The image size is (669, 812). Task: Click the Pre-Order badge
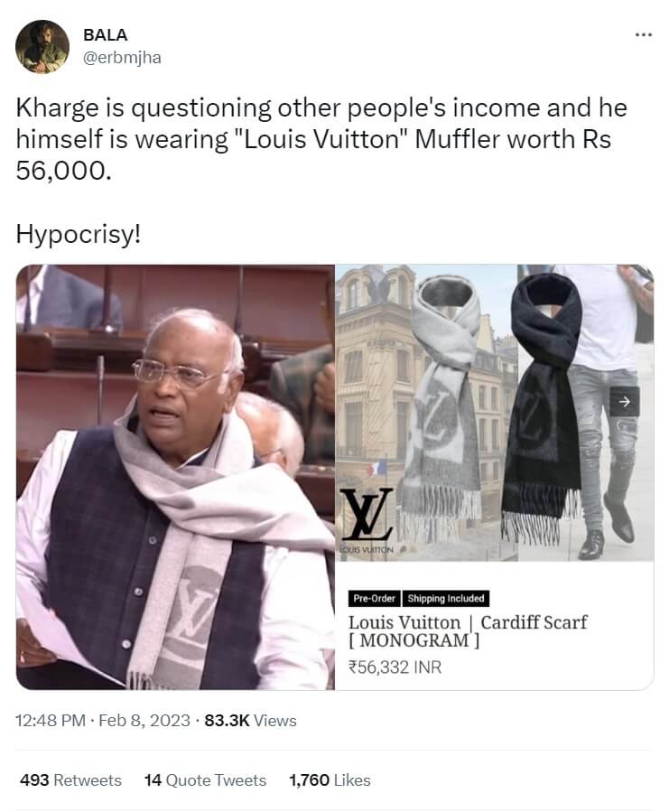point(375,599)
